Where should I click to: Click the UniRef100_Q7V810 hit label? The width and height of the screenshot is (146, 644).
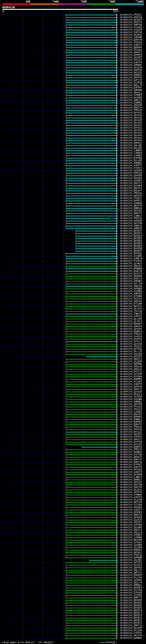pyautogui.click(x=131, y=543)
